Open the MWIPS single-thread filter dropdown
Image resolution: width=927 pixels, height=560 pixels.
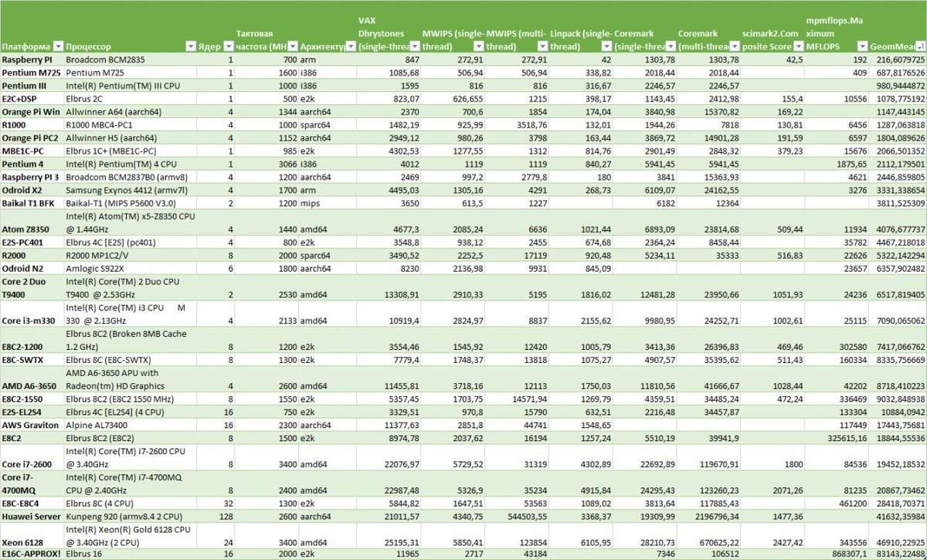pyautogui.click(x=478, y=47)
